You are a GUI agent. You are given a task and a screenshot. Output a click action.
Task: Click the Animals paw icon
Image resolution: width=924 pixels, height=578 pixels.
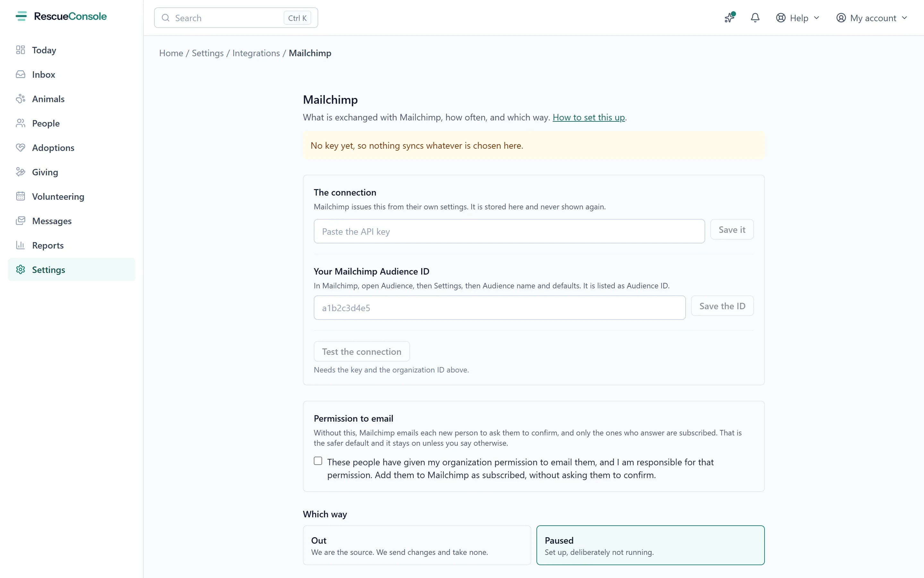coord(20,99)
